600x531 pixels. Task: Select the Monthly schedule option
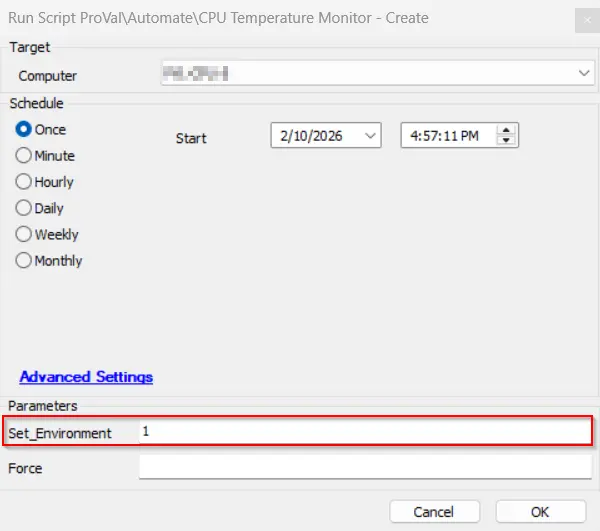(24, 260)
